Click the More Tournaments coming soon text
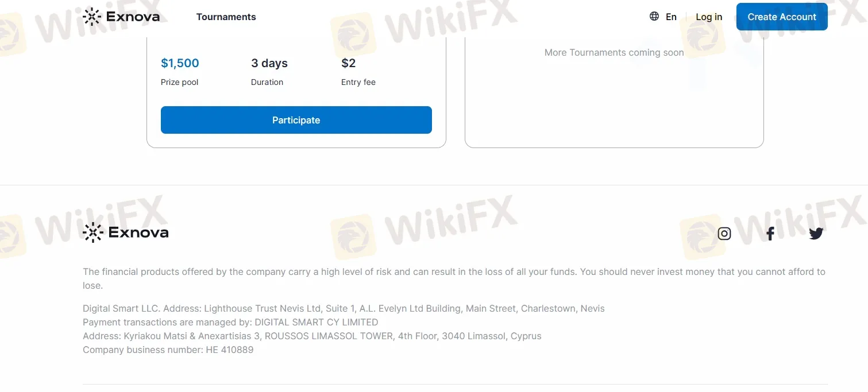868x392 pixels. tap(614, 53)
